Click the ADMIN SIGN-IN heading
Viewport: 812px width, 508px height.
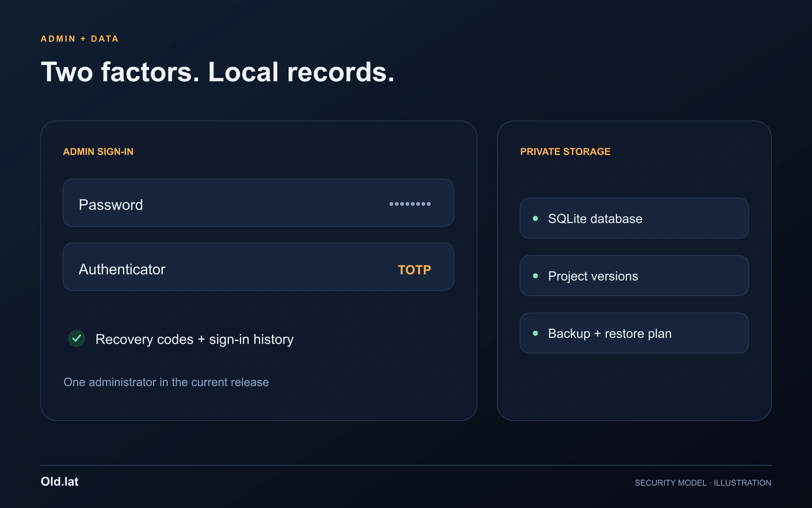pyautogui.click(x=98, y=151)
